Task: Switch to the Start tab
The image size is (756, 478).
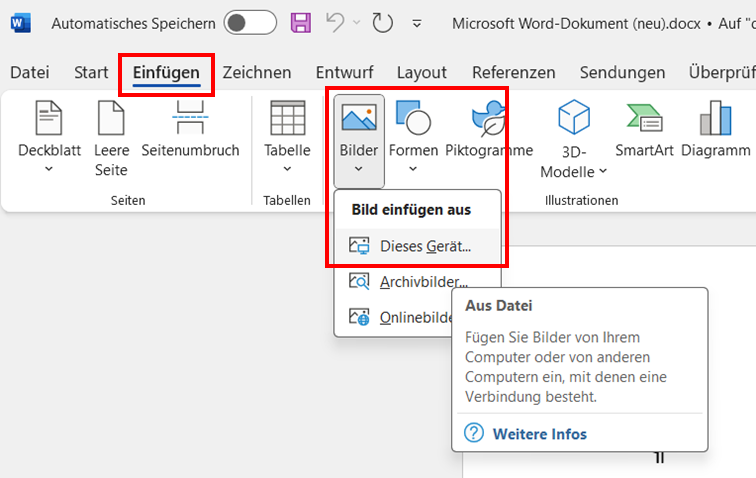Action: 91,72
